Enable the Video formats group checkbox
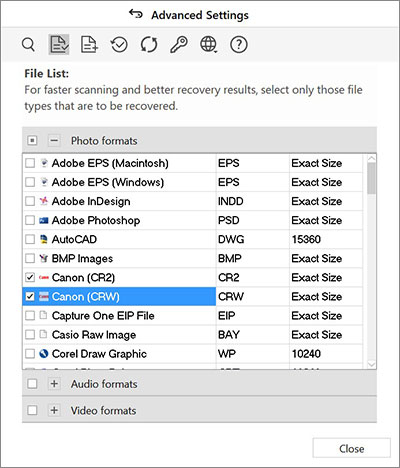This screenshot has width=400, height=468. (x=32, y=410)
